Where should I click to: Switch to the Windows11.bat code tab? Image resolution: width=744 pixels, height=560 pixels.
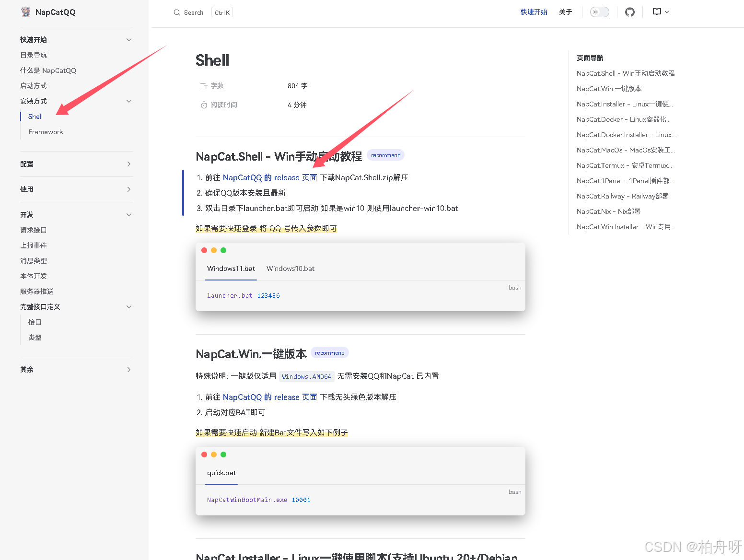coord(231,268)
